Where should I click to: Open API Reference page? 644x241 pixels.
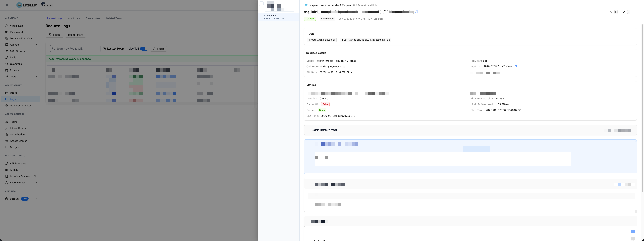click(18, 164)
